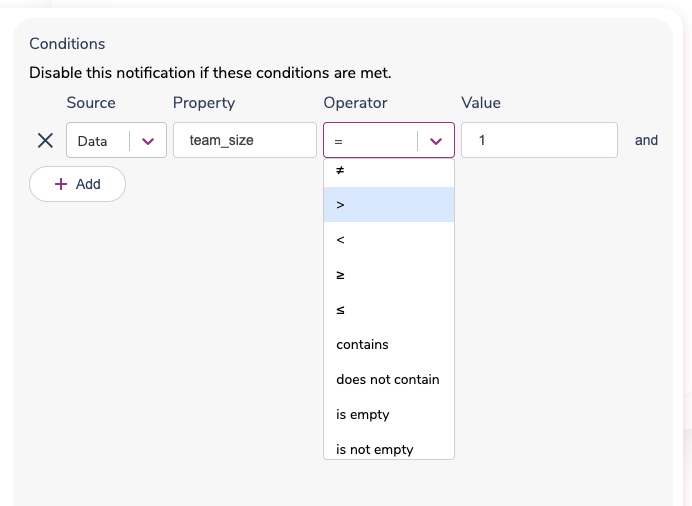Choose the less than operator option
This screenshot has height=506, width=692.
tap(389, 240)
